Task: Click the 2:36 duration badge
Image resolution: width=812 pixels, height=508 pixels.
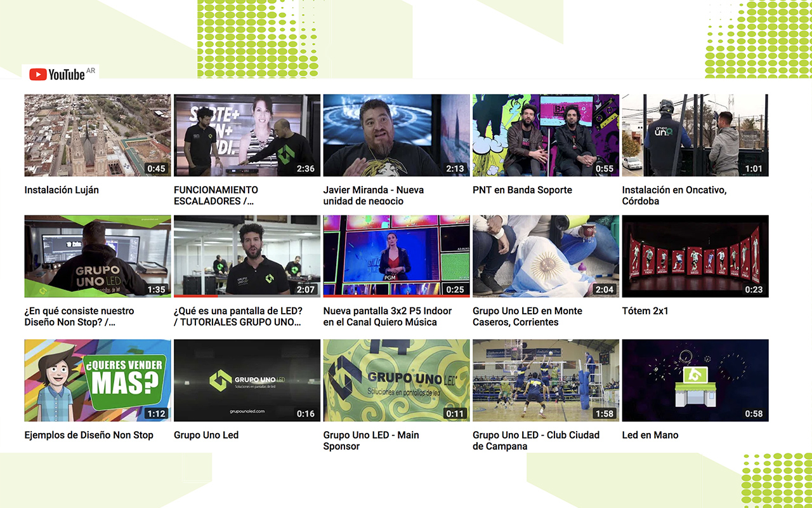Action: click(x=306, y=168)
